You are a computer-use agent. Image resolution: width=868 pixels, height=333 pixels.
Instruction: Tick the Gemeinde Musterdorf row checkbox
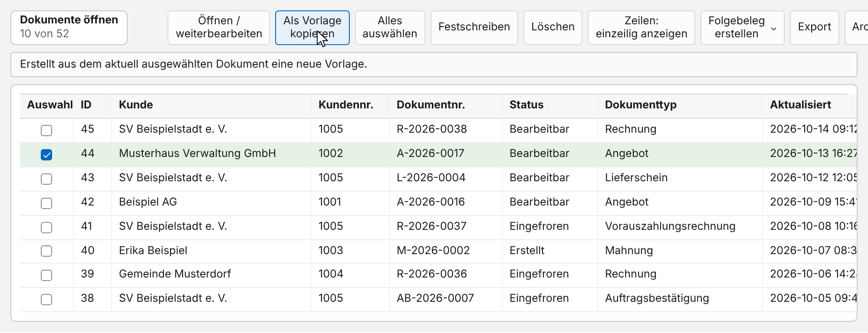click(46, 275)
